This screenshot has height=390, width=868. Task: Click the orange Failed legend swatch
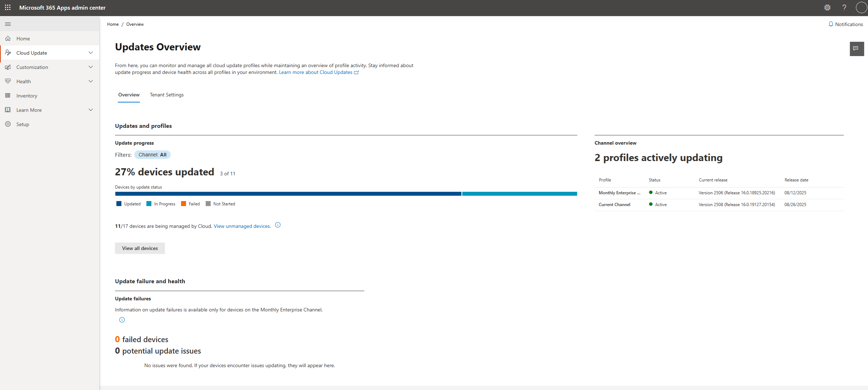(184, 204)
